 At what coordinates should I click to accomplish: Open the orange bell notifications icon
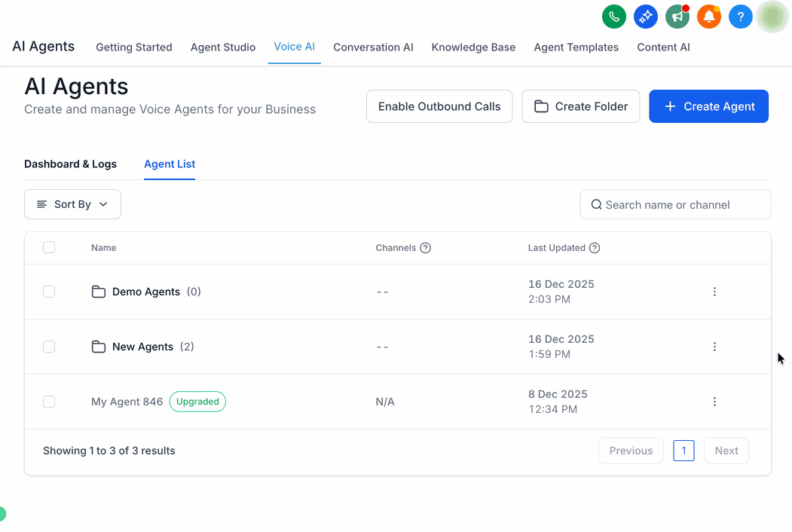tap(708, 17)
